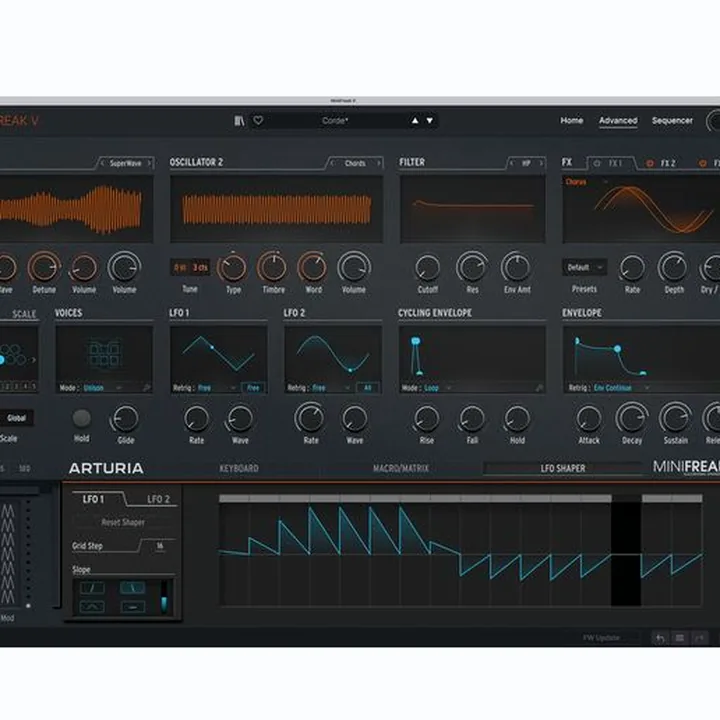Open the LFO Shaper panel tab
The width and height of the screenshot is (720, 720).
pyautogui.click(x=562, y=468)
